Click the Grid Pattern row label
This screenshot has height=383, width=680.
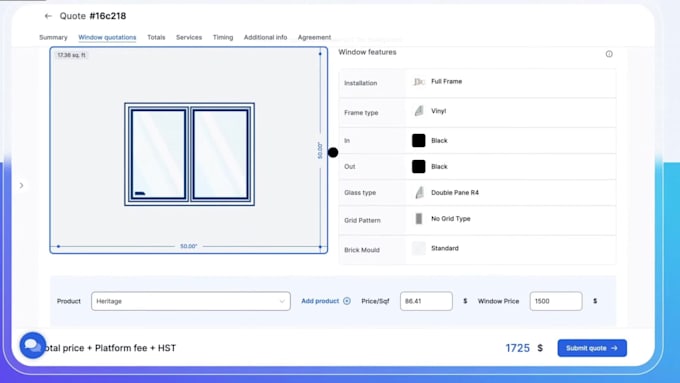point(362,220)
